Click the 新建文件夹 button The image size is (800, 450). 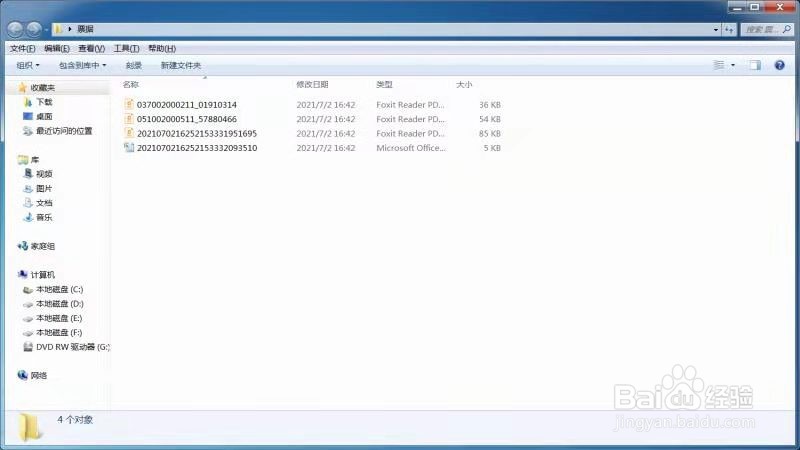(181, 65)
